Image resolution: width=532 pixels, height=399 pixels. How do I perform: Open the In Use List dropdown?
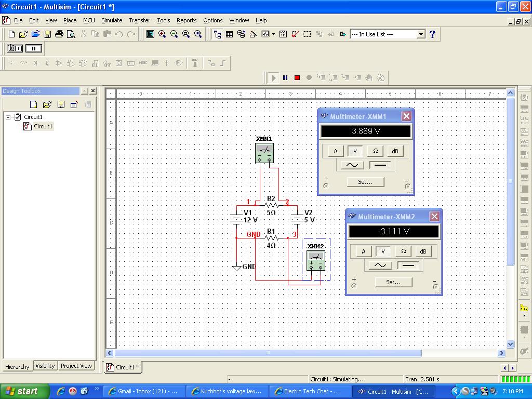pos(421,34)
